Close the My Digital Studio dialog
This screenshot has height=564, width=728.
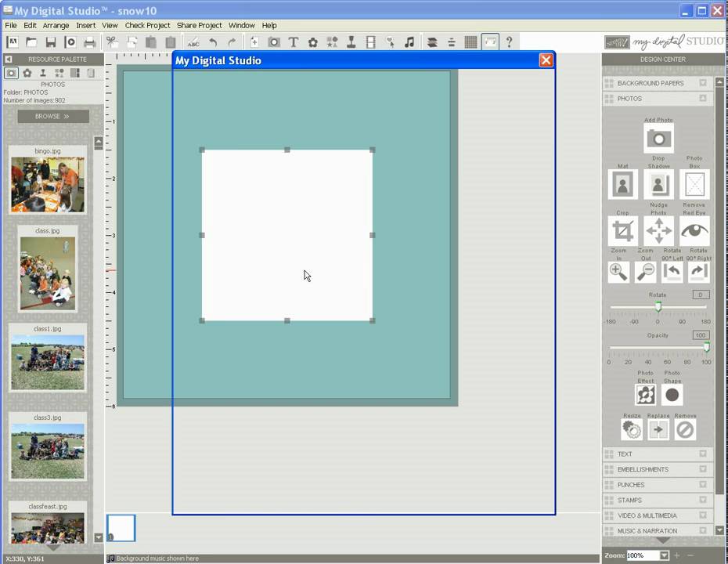coord(546,60)
